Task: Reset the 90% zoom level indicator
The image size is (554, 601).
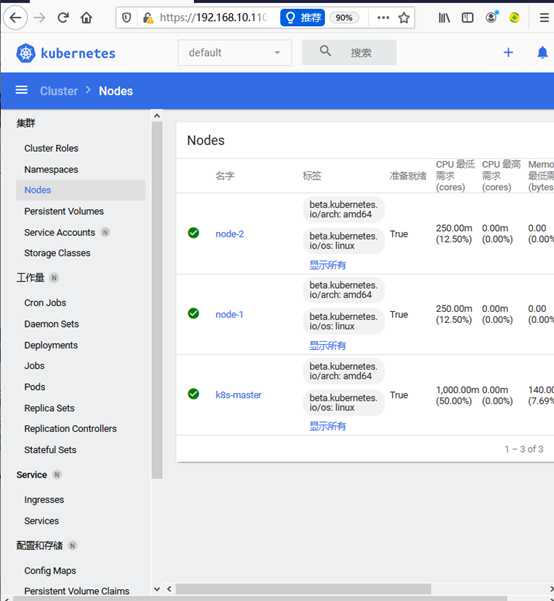Action: (x=344, y=18)
